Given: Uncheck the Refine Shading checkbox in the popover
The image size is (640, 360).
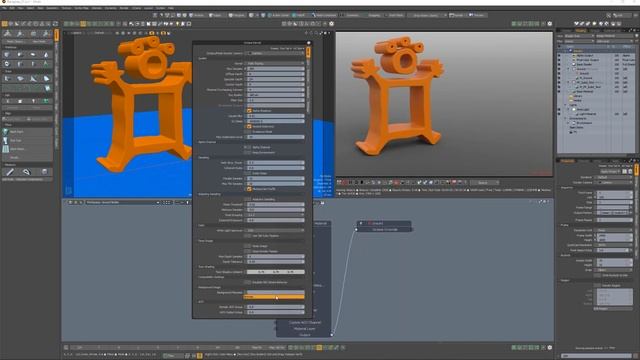Looking at the screenshot, I should 249,111.
